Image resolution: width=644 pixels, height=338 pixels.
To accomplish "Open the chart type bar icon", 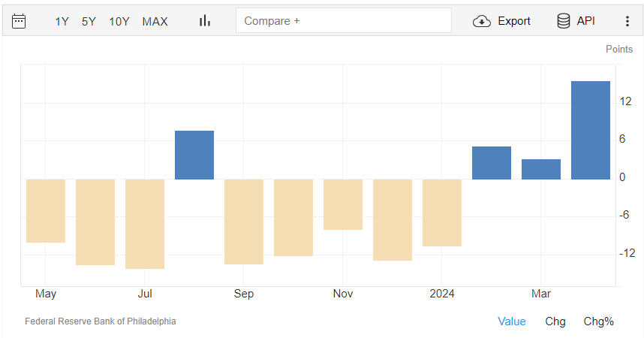I will pos(205,20).
